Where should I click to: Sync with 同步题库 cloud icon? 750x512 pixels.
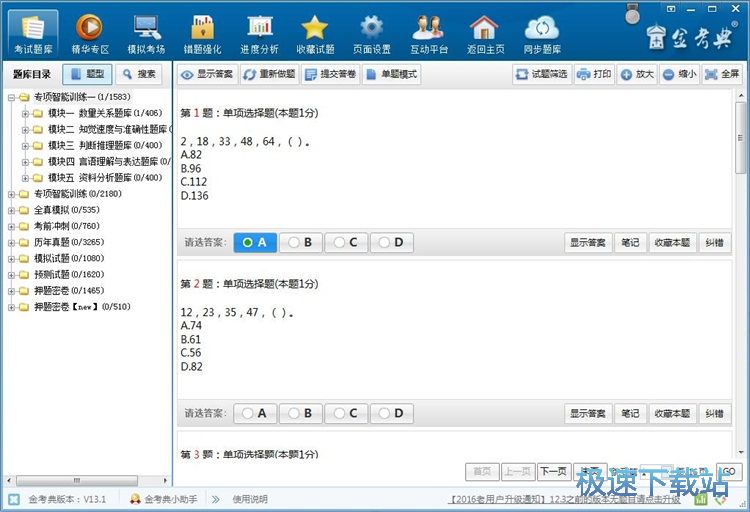(x=542, y=34)
